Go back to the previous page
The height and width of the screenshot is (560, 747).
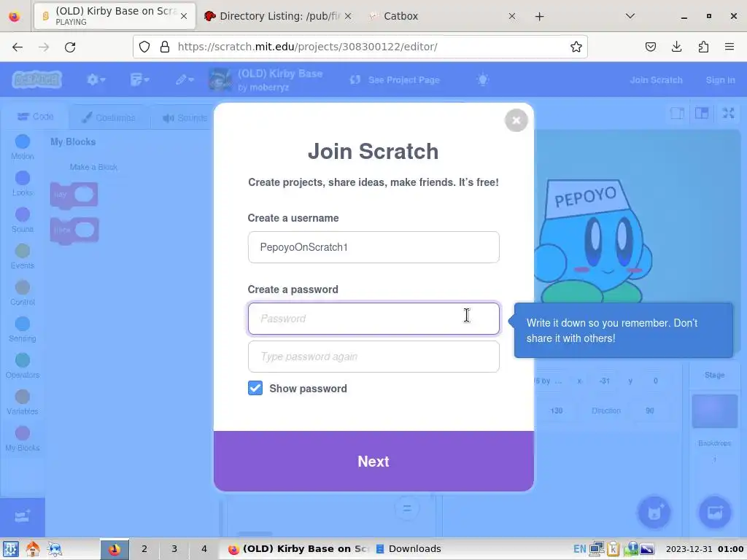tap(18, 47)
